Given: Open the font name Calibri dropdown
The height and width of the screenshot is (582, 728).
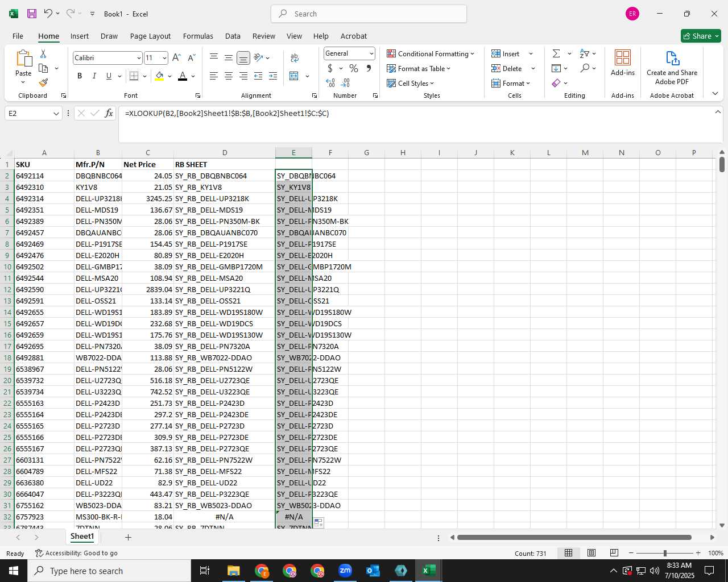Looking at the screenshot, I should [x=138, y=58].
